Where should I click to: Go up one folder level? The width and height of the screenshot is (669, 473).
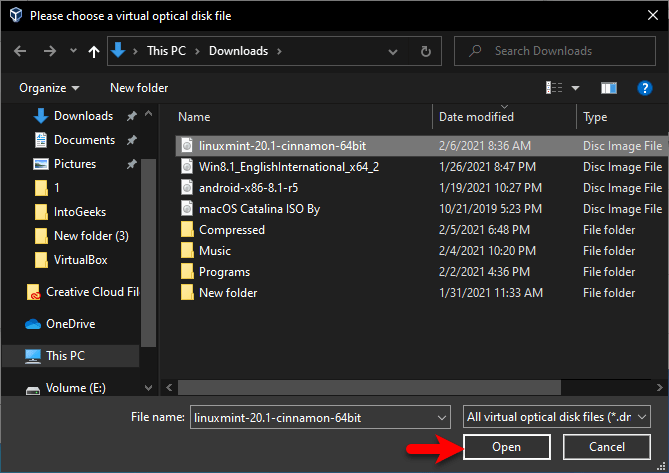[x=94, y=52]
